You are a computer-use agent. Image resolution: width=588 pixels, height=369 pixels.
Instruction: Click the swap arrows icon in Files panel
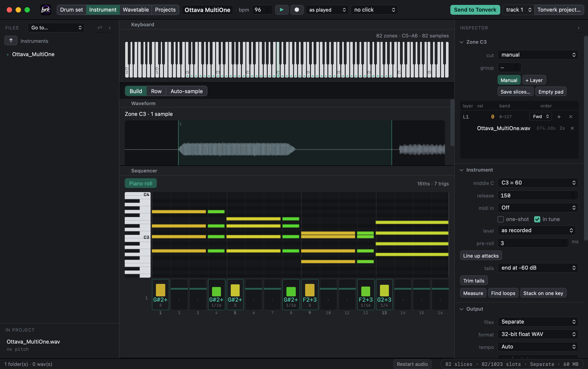[100, 28]
